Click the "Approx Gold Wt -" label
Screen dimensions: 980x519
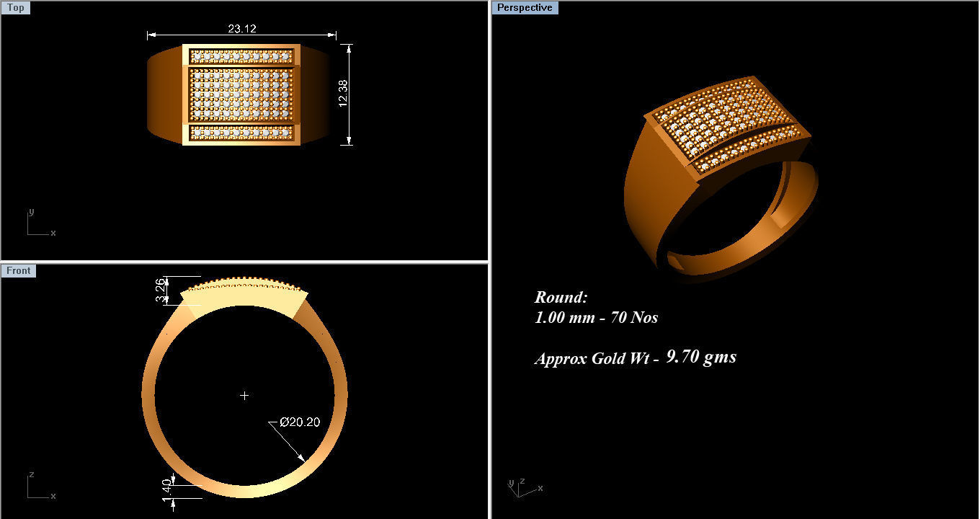(597, 359)
